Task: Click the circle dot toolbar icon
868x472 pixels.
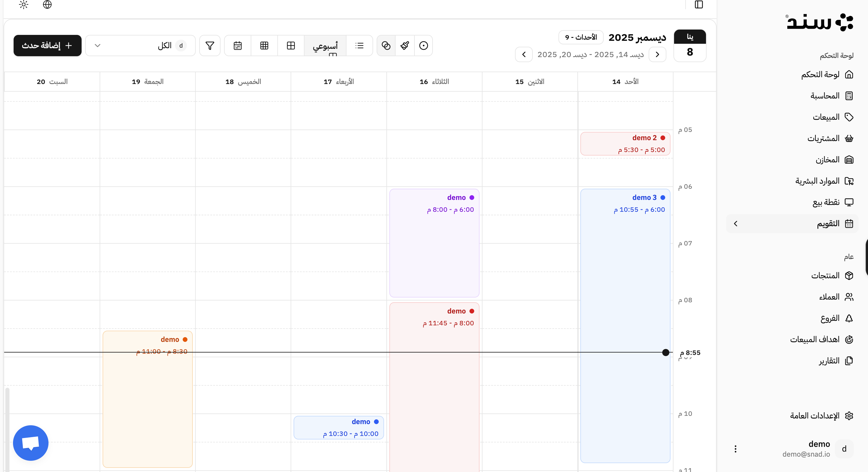Action: pyautogui.click(x=424, y=46)
